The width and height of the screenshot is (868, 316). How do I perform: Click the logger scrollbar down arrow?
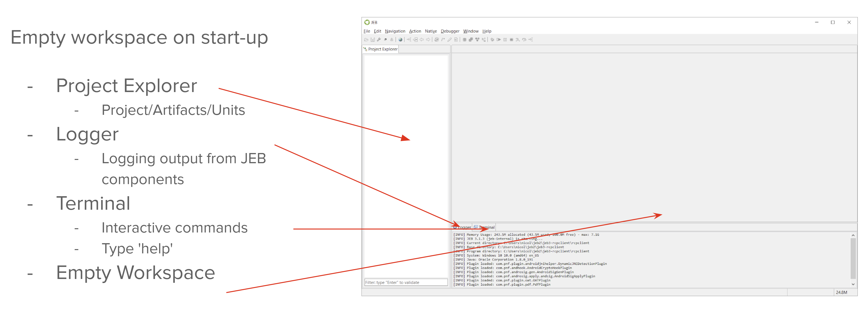853,284
